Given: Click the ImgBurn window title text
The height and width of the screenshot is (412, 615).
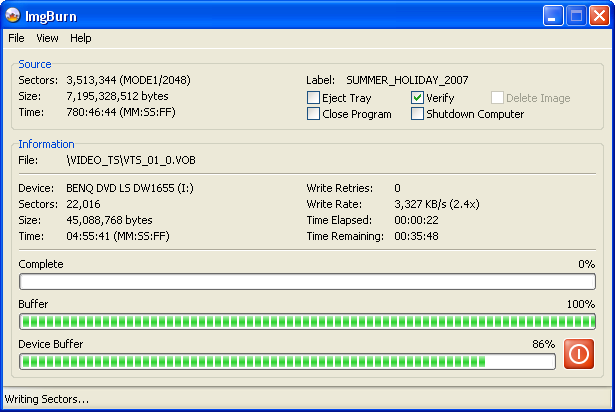Looking at the screenshot, I should point(51,16).
